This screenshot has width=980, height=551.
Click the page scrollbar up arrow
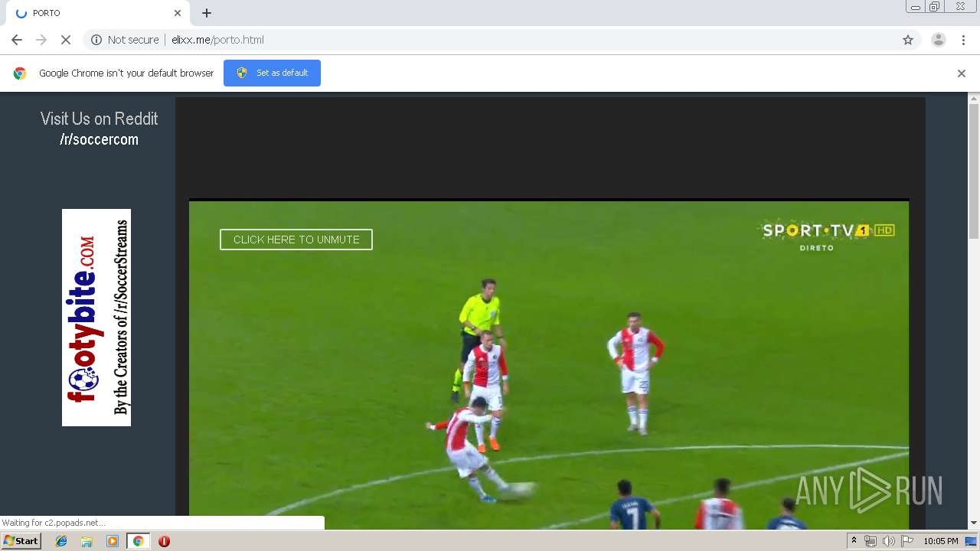[974, 98]
